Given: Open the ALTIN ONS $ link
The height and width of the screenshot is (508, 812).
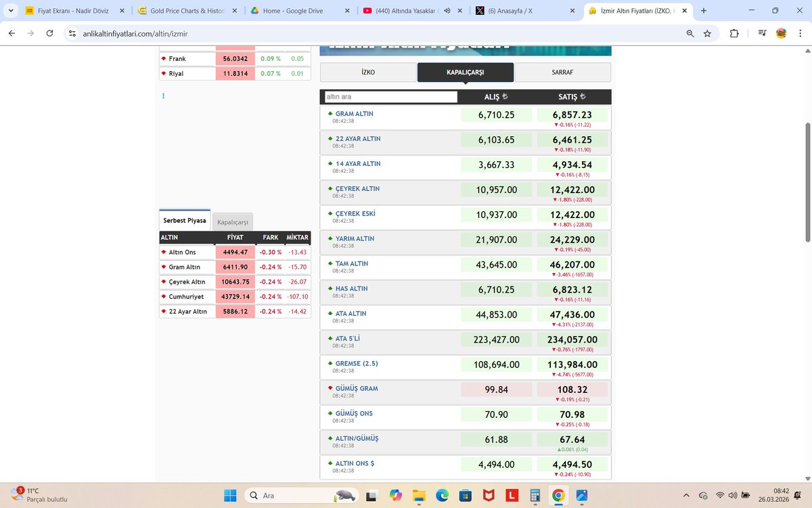Looking at the screenshot, I should tap(355, 463).
